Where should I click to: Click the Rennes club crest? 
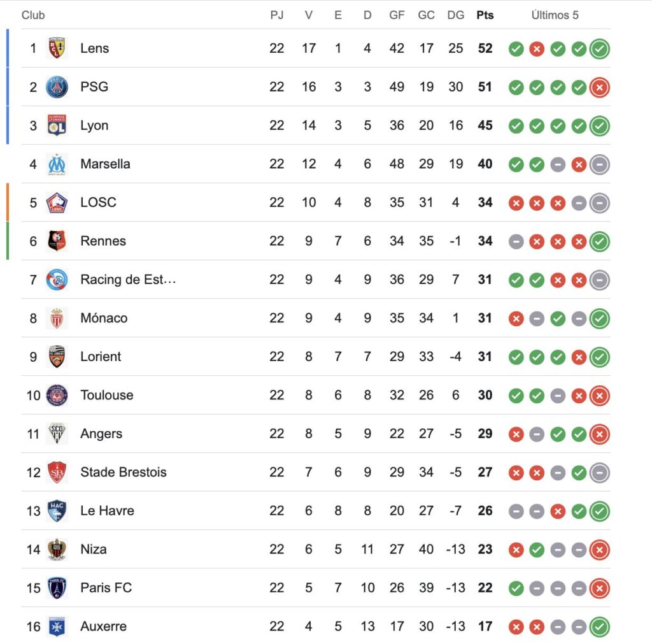pyautogui.click(x=57, y=241)
